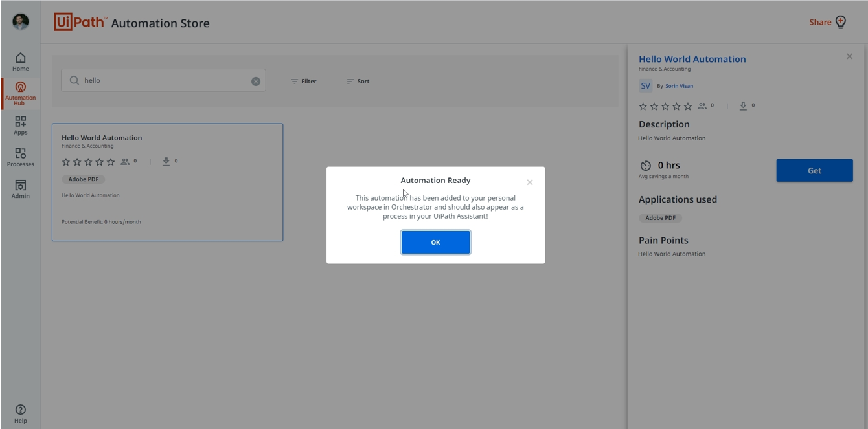Open Automation Hub in the sidebar

point(21,94)
